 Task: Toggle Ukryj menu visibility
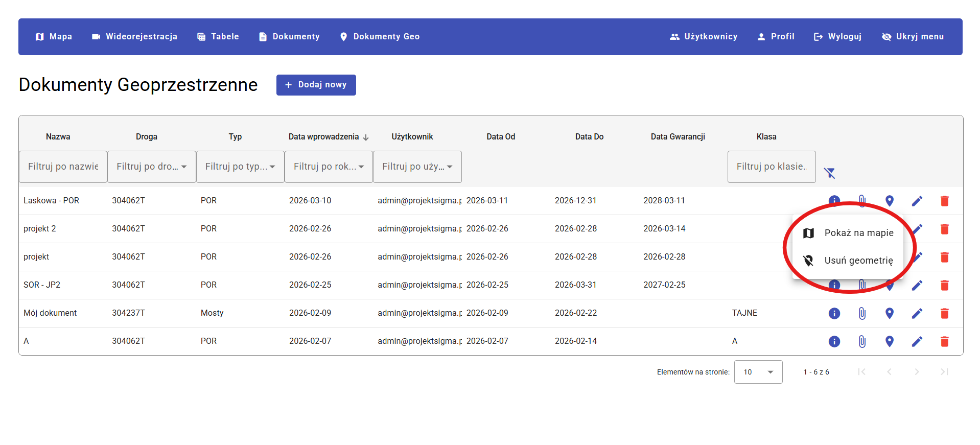(x=913, y=37)
